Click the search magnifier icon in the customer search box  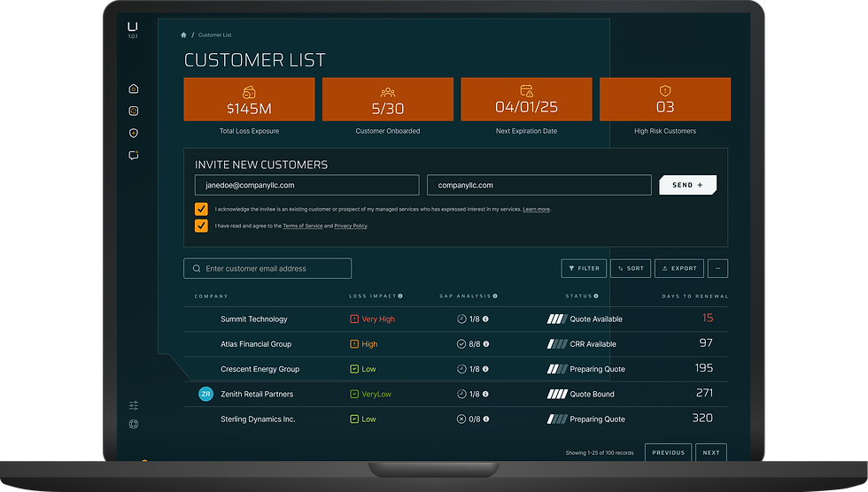197,269
